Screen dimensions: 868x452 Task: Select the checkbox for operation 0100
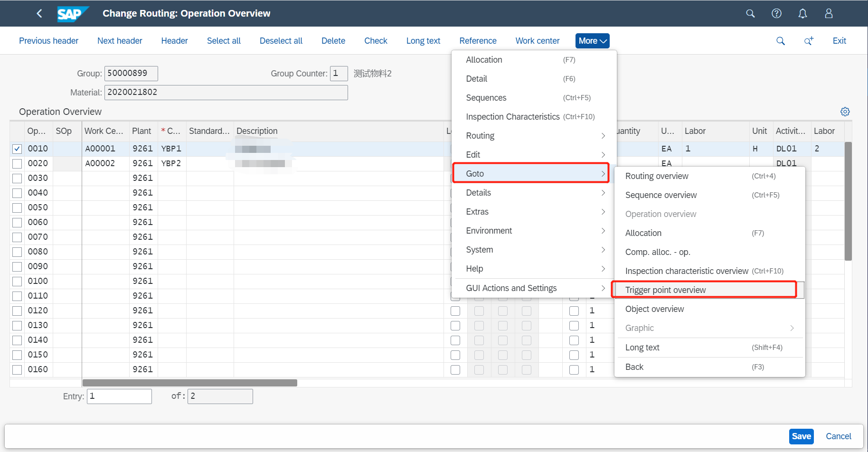(x=17, y=281)
